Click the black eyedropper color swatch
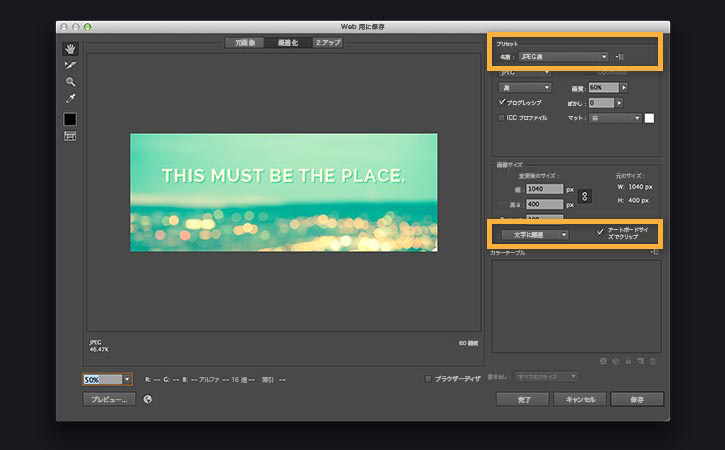 70,119
